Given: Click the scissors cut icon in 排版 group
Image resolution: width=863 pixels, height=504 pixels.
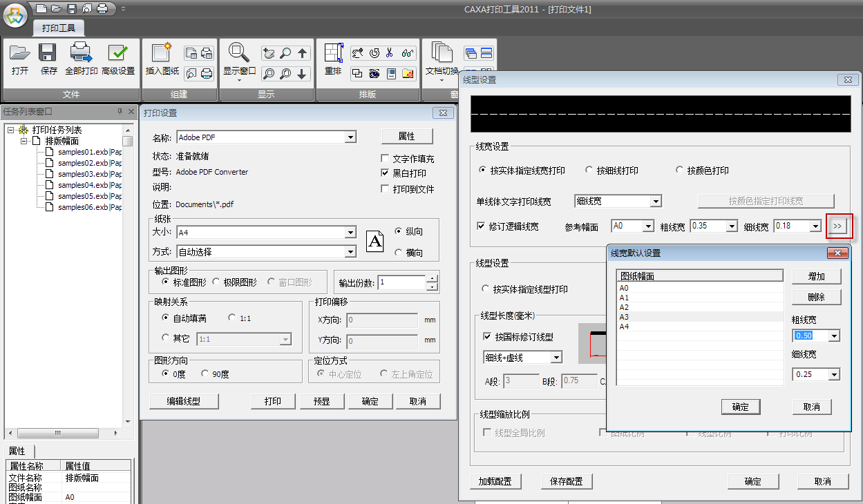Looking at the screenshot, I should tap(390, 52).
